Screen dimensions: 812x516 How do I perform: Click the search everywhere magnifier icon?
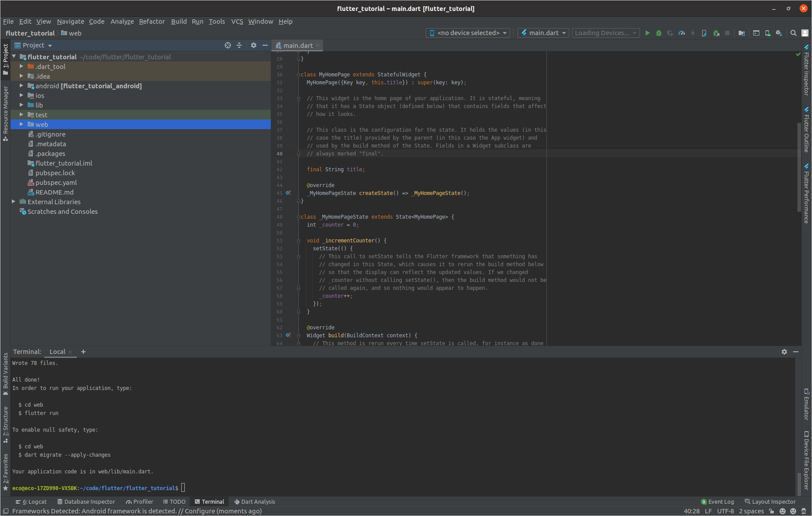[x=793, y=33]
